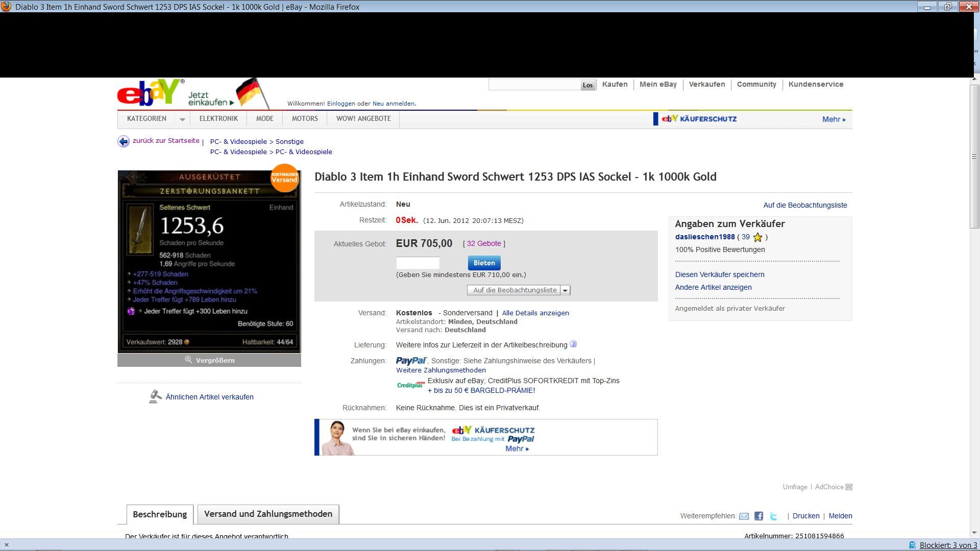Click the Vergrößern bar below the image
Viewport: 980px width, 551px height.
coord(209,360)
